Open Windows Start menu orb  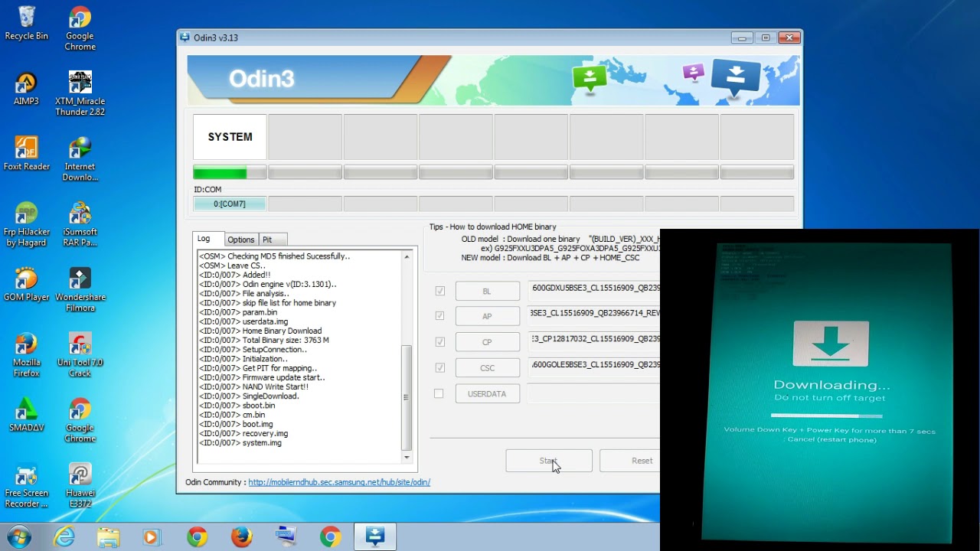click(x=18, y=537)
